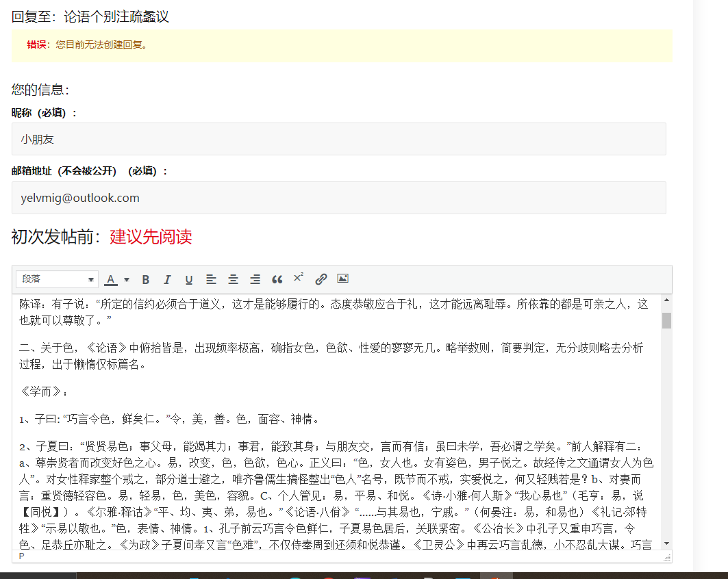
Task: Center align text in the editor
Action: (x=233, y=279)
